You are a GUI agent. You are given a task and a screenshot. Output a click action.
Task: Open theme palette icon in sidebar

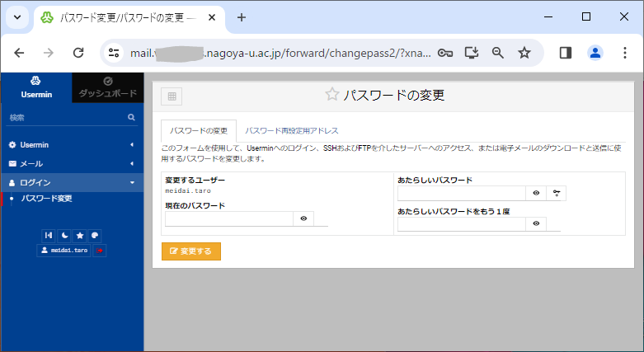tap(95, 235)
